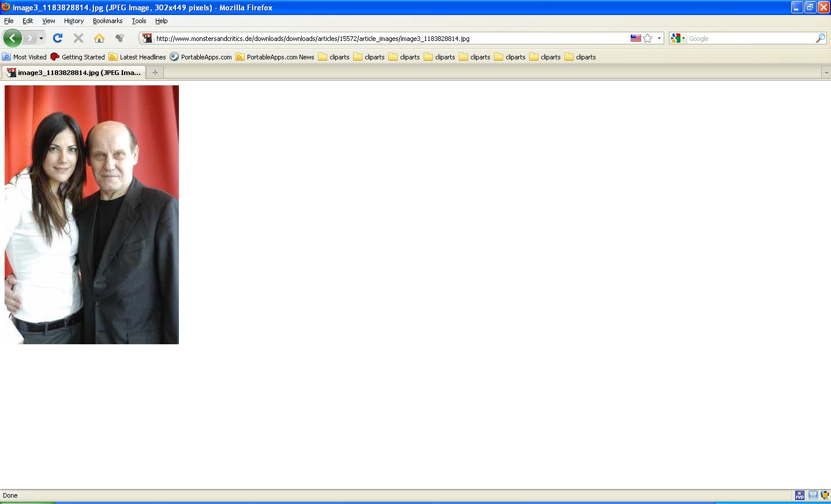
Task: Open a new tab with plus button
Action: point(155,73)
